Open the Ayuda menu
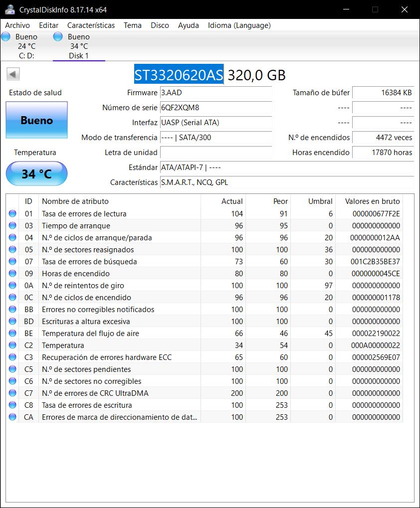 tap(188, 25)
